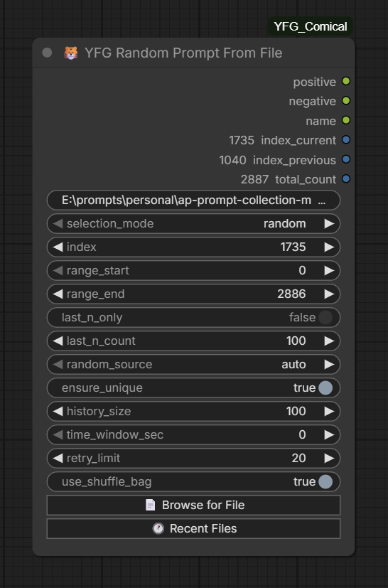Increase retry_limit with right arrow

click(330, 459)
